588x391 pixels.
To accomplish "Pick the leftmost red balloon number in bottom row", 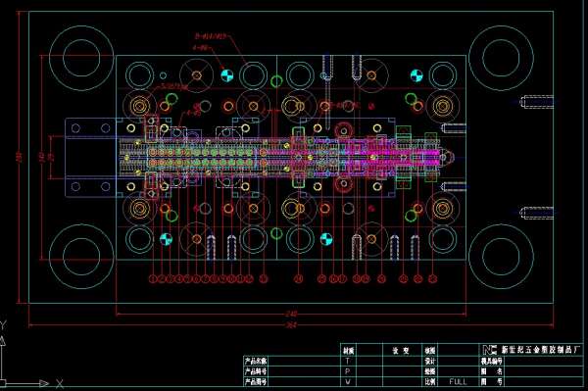I will point(153,278).
